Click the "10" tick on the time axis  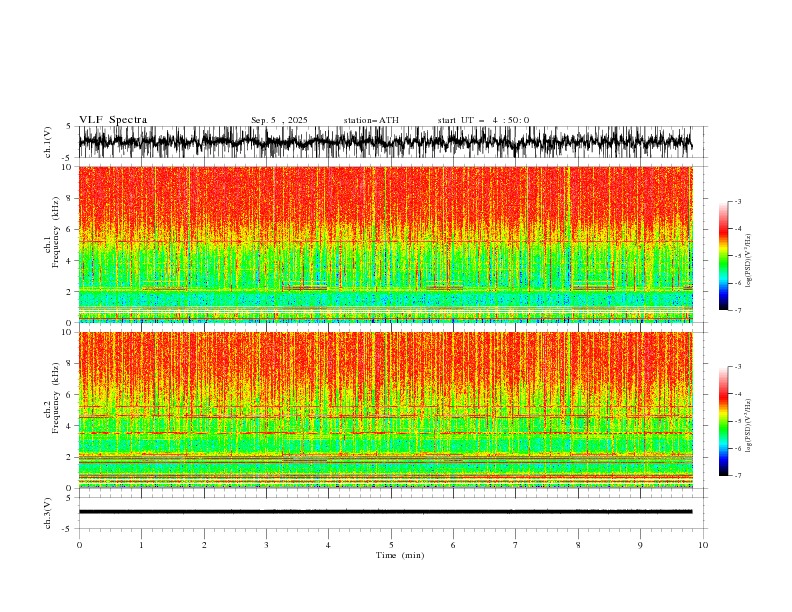[x=703, y=545]
